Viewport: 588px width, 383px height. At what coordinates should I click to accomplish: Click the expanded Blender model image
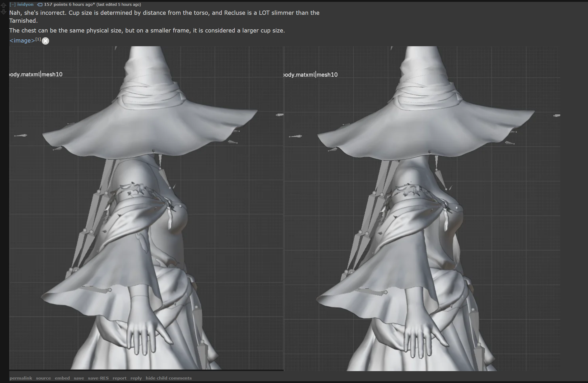click(x=285, y=209)
